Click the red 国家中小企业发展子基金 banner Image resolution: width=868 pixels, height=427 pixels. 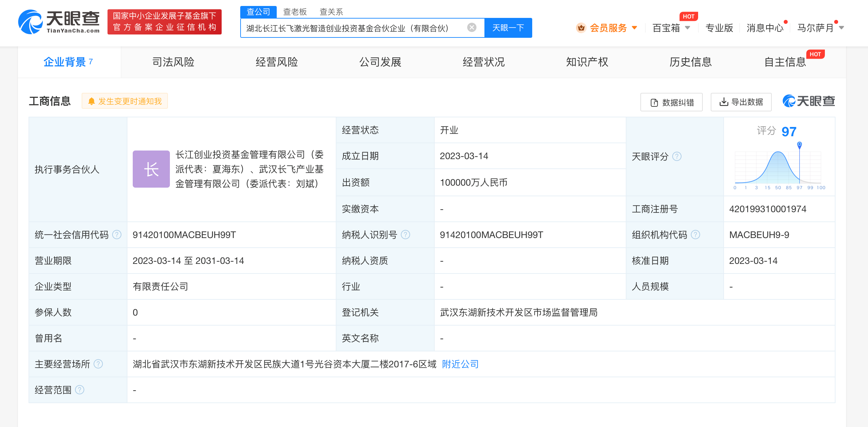click(x=165, y=22)
